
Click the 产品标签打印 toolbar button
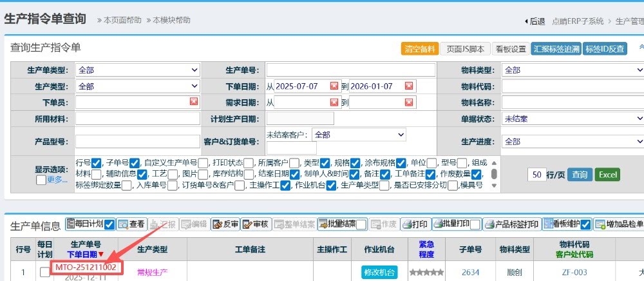[512, 224]
